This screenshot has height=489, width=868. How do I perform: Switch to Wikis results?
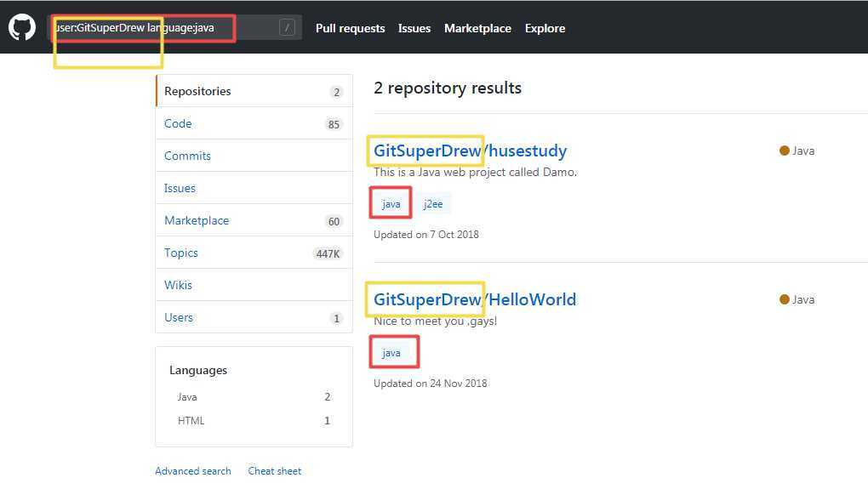(254, 285)
